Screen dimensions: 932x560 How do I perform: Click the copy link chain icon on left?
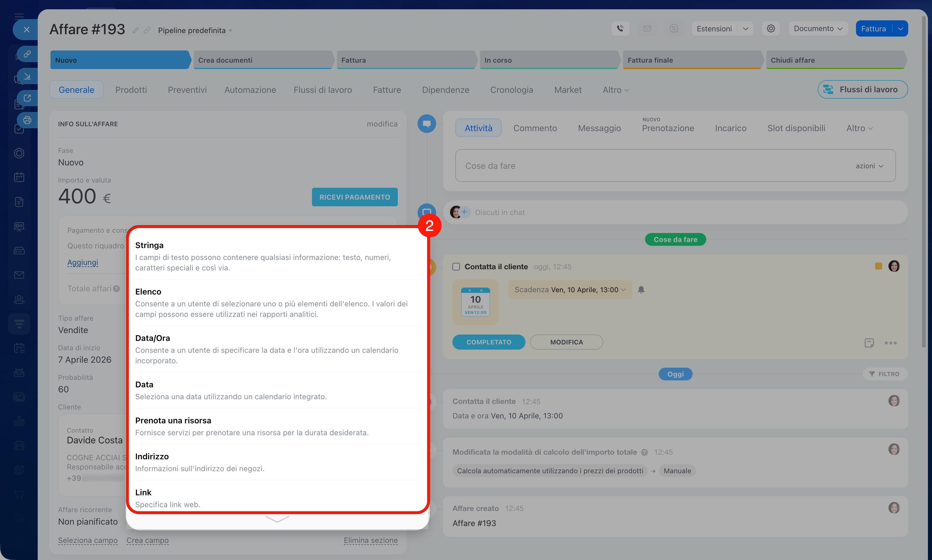[27, 54]
